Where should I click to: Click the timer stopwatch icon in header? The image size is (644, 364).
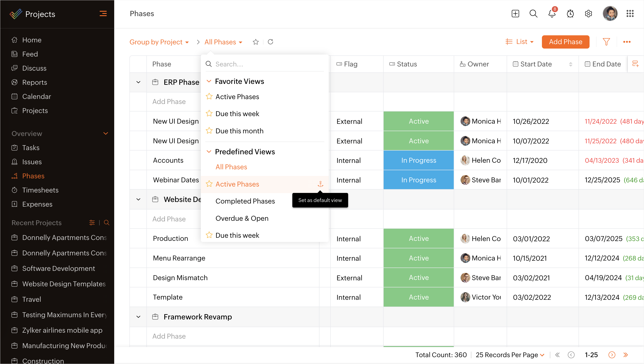coord(570,13)
